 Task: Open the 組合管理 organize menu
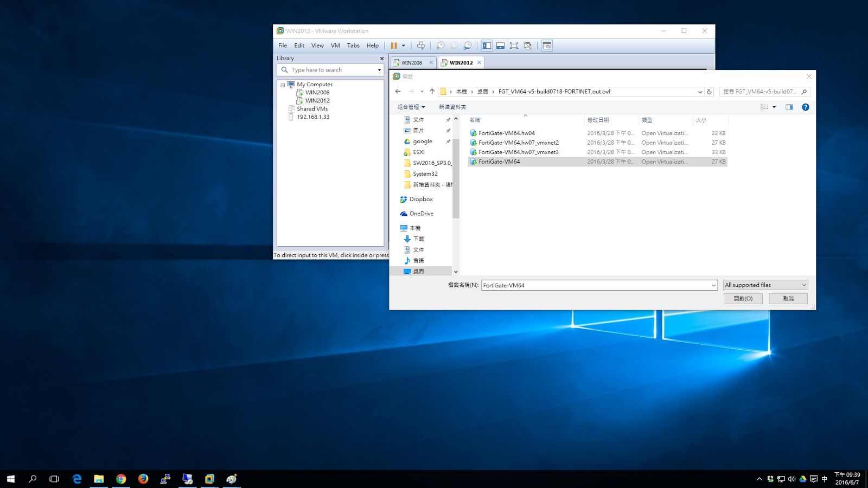(x=411, y=107)
